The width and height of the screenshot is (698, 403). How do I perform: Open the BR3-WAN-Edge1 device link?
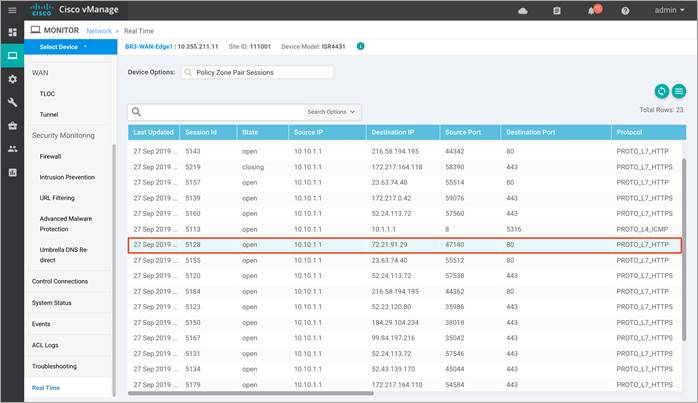pyautogui.click(x=149, y=46)
